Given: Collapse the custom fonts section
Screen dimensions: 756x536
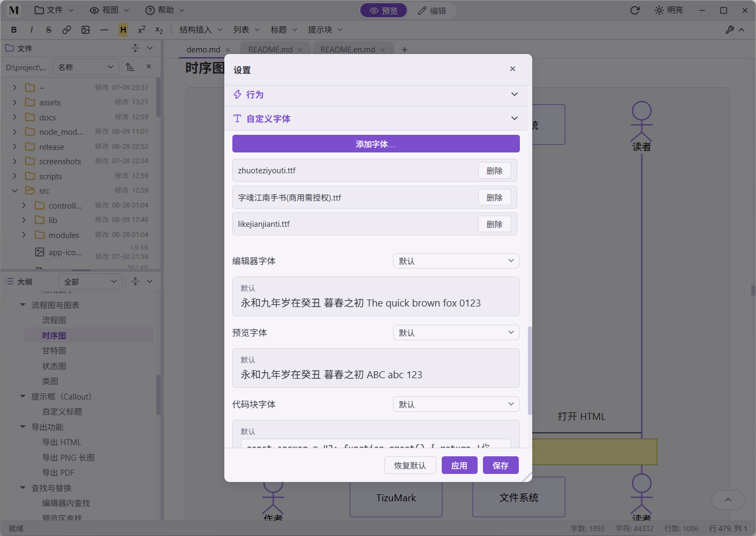Looking at the screenshot, I should click(376, 119).
